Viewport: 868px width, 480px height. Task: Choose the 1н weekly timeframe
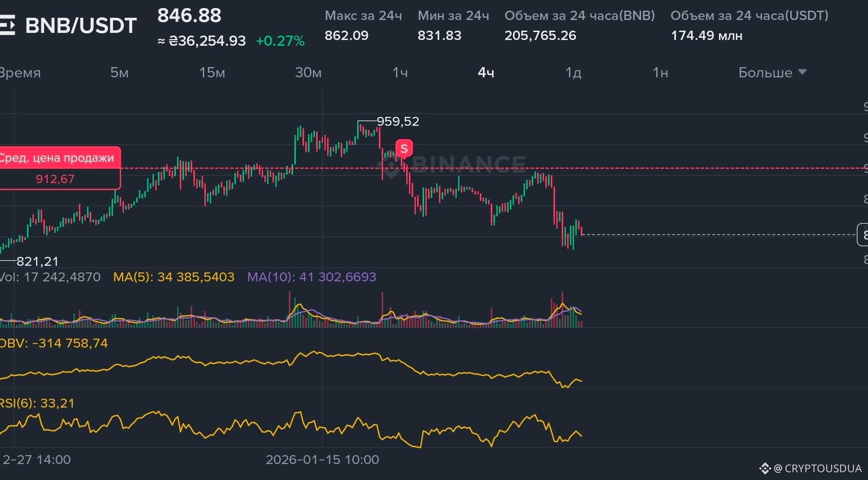[x=660, y=72]
